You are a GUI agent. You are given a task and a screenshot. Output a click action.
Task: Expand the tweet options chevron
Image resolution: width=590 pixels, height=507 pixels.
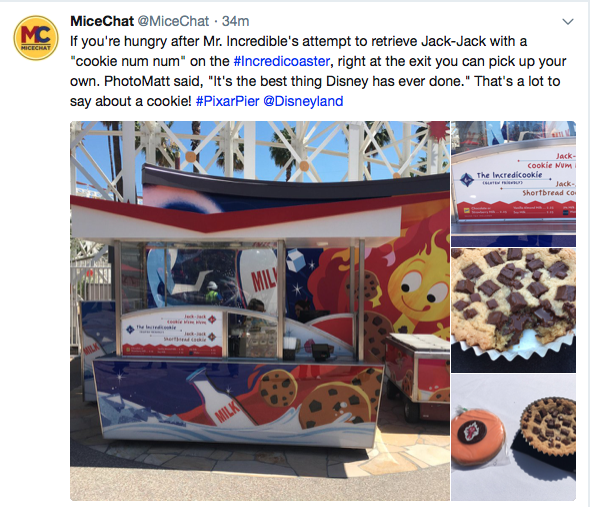coord(568,21)
